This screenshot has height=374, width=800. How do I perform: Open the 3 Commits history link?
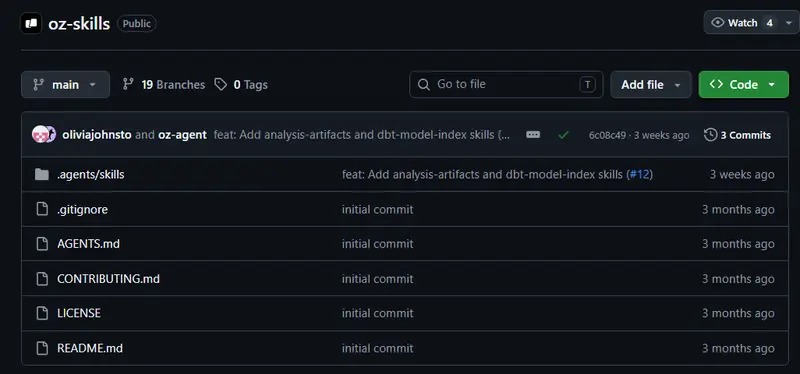(738, 135)
